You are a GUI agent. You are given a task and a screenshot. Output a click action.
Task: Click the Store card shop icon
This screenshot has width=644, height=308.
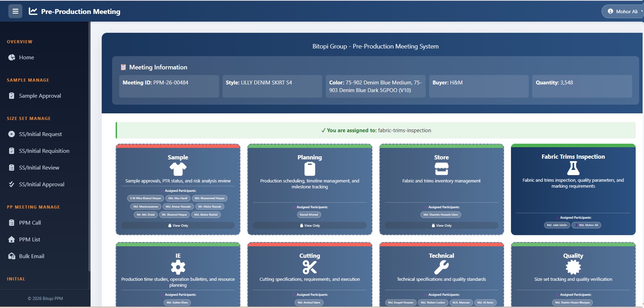point(441,169)
